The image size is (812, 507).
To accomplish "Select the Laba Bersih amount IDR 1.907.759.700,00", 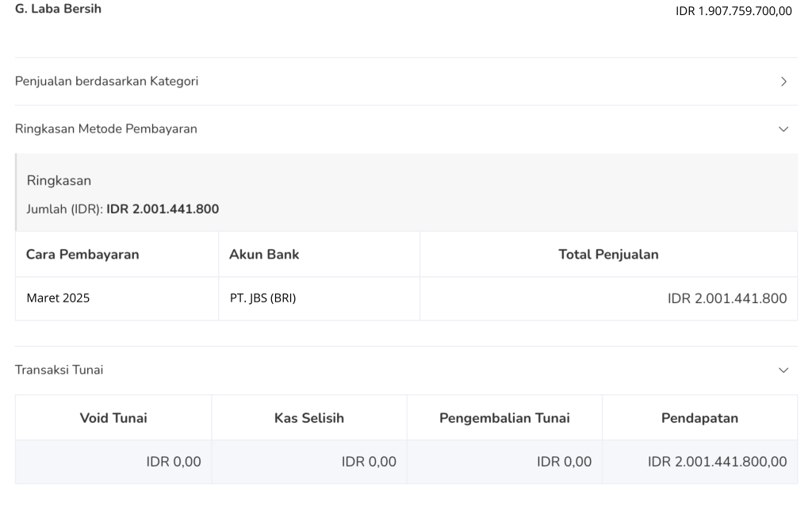I will point(733,11).
